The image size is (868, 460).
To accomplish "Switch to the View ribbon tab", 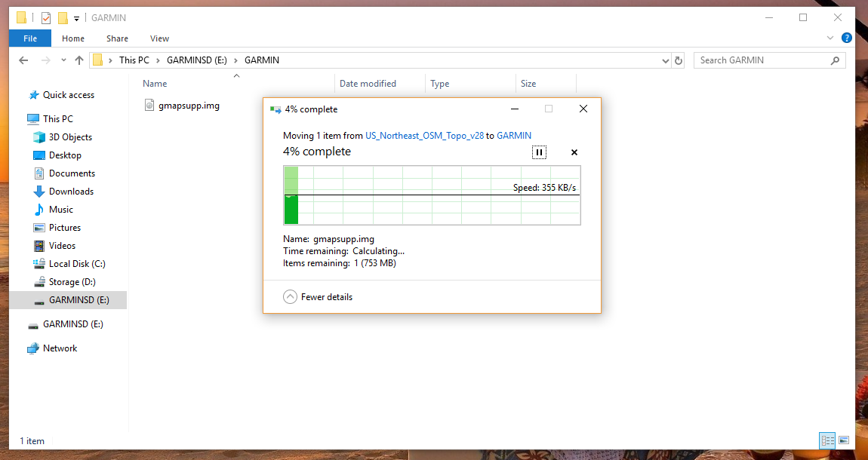I will [159, 38].
